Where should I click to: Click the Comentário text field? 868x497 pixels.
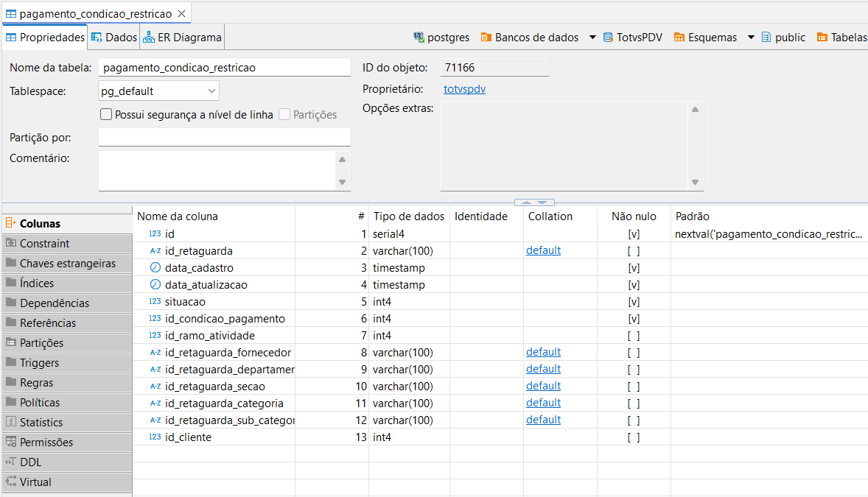coord(218,170)
